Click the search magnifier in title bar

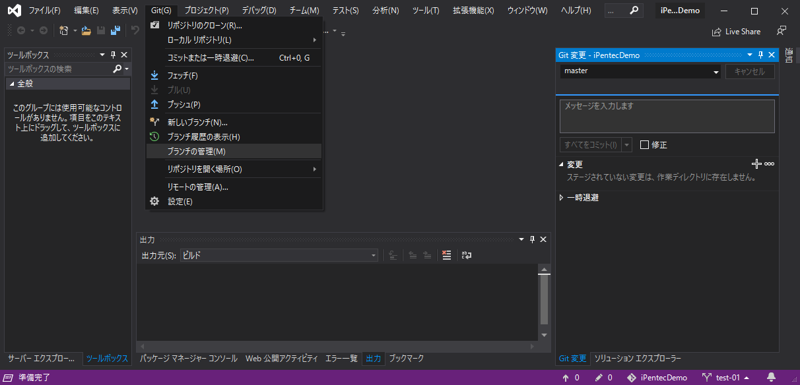click(x=634, y=11)
